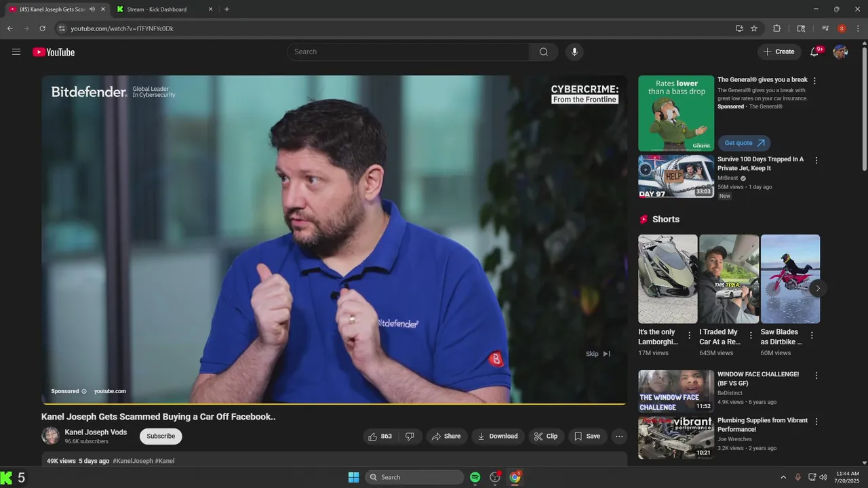This screenshot has width=868, height=488.
Task: Bookmark this page with star icon
Action: (754, 28)
